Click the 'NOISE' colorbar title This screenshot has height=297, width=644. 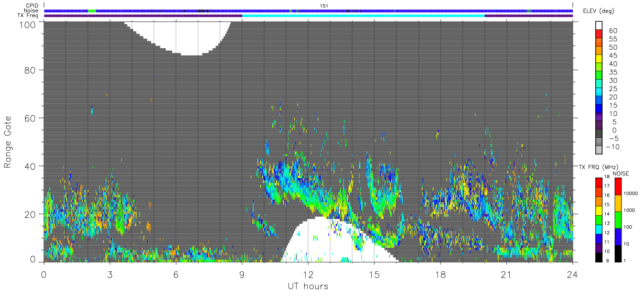coord(621,173)
